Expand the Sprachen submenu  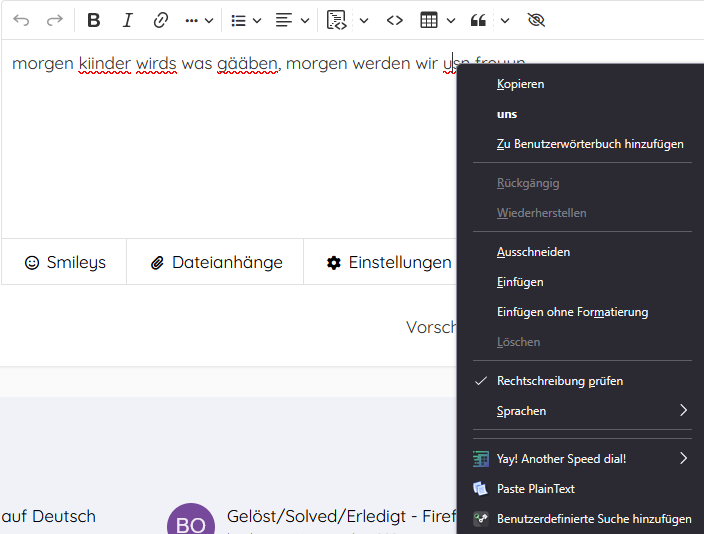point(580,411)
